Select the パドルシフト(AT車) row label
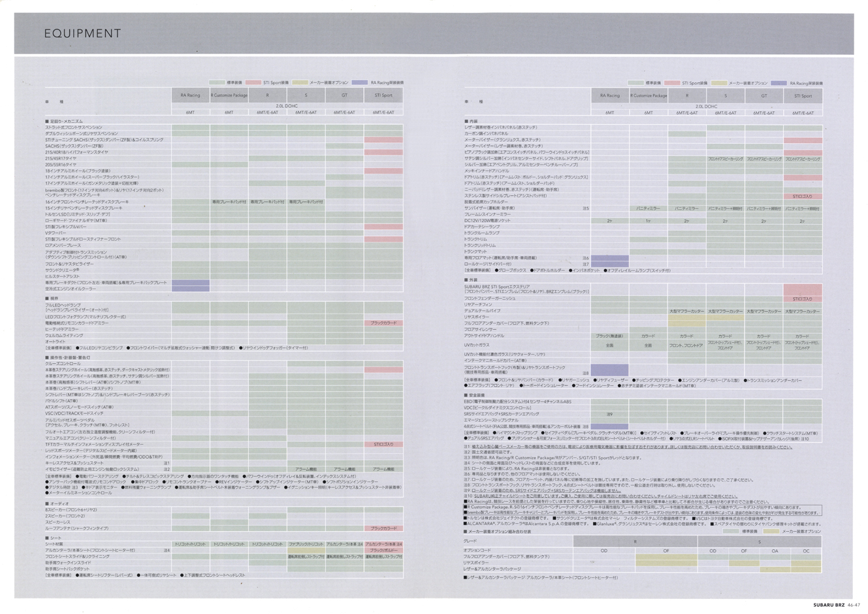The image size is (868, 614). [x=61, y=401]
